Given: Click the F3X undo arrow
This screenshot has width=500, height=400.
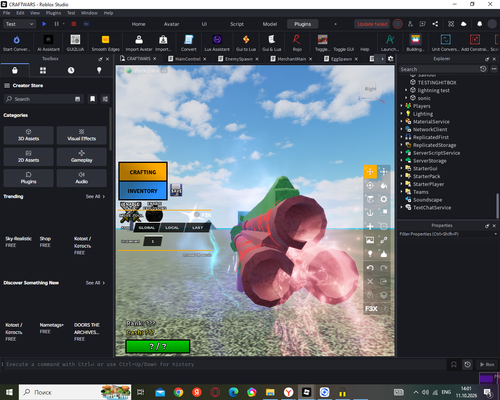Looking at the screenshot, I should (370, 268).
